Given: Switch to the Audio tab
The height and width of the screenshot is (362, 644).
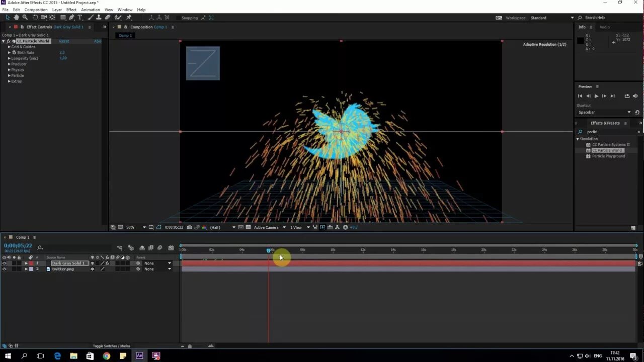Looking at the screenshot, I should click(x=604, y=27).
